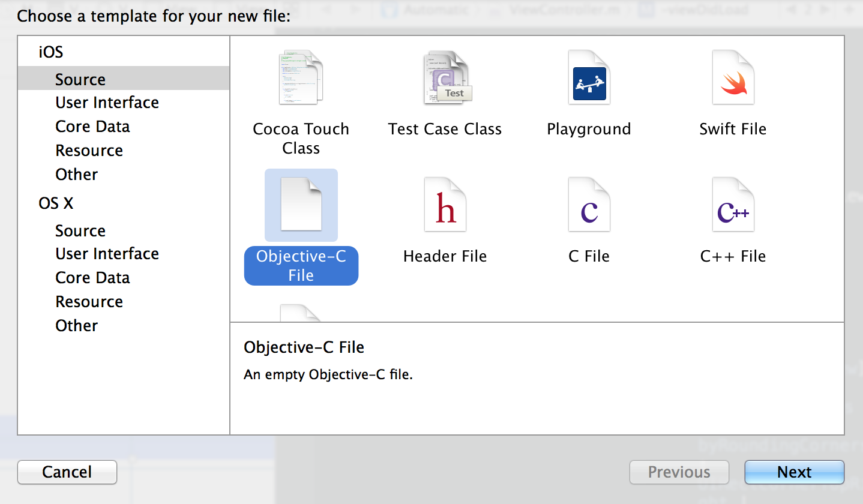Click the iOS section heading
This screenshot has height=504, width=863.
click(50, 52)
